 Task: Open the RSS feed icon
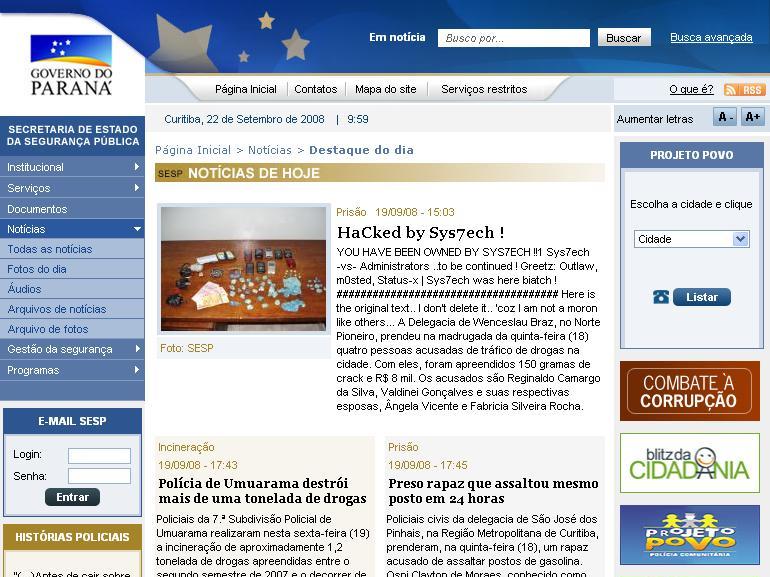pyautogui.click(x=744, y=90)
